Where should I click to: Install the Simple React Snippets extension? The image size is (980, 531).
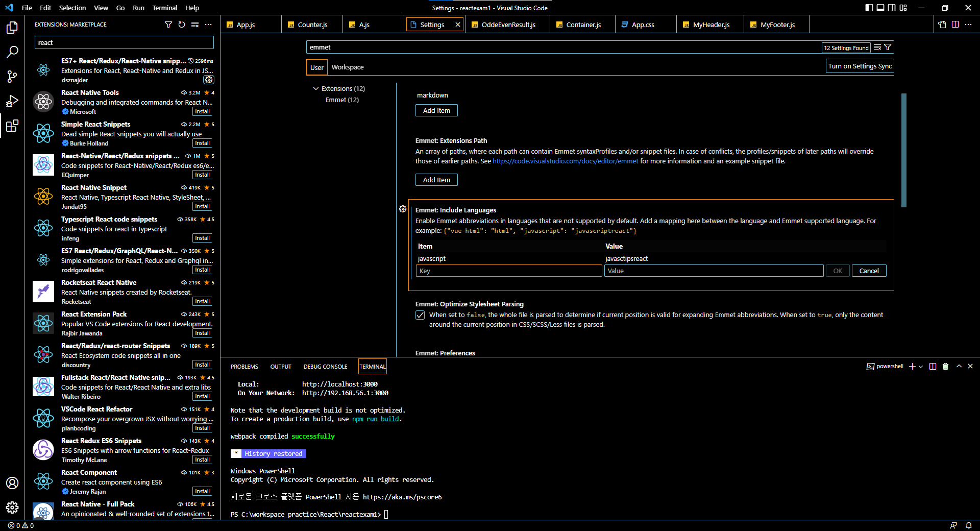[203, 143]
